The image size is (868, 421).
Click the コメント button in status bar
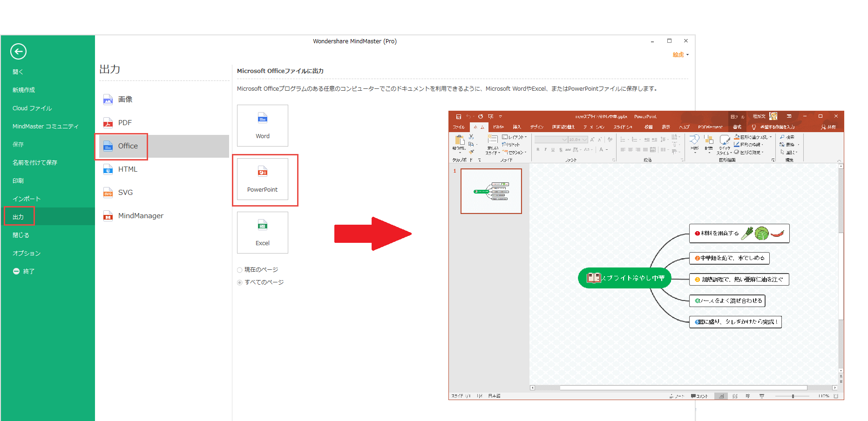click(x=699, y=396)
